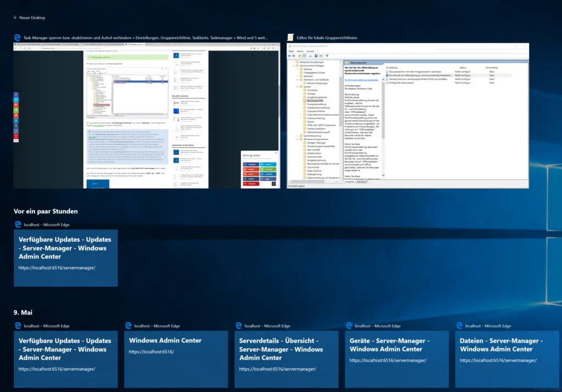This screenshot has height=392, width=562.
Task: Click Edge icon above the Windows Admin Center card
Action: pyautogui.click(x=128, y=326)
